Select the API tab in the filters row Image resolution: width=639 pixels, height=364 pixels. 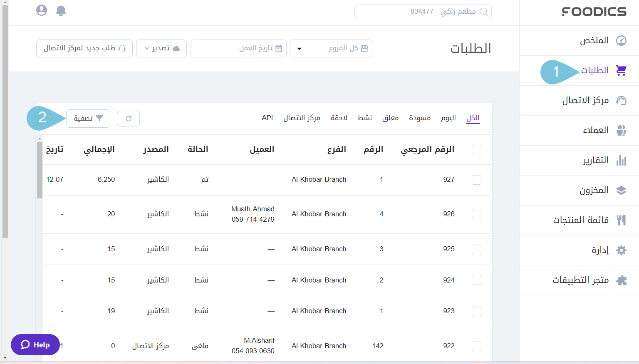coord(267,118)
